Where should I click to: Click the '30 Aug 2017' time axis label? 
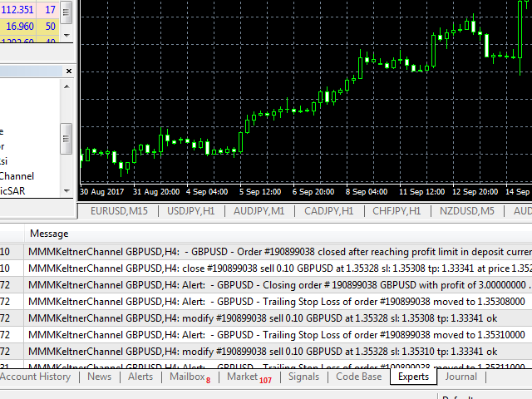101,192
